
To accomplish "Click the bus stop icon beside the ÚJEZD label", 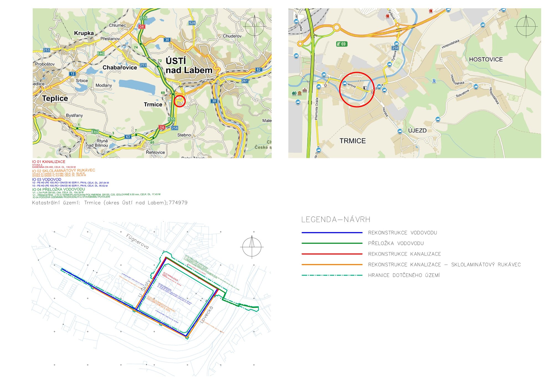I will [x=400, y=131].
